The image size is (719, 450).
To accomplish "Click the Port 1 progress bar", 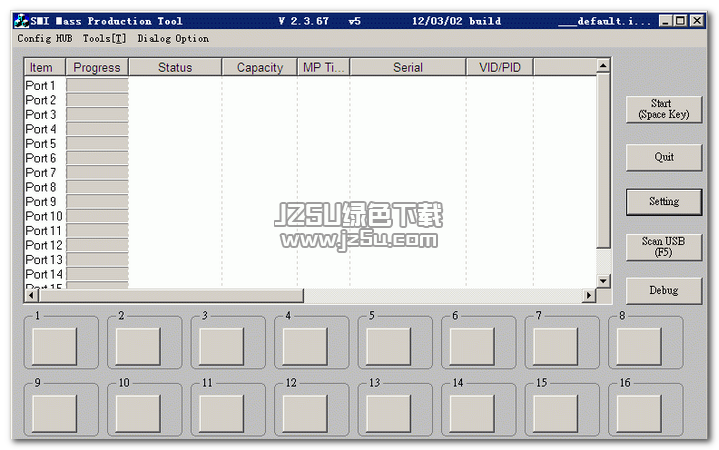I will click(97, 85).
